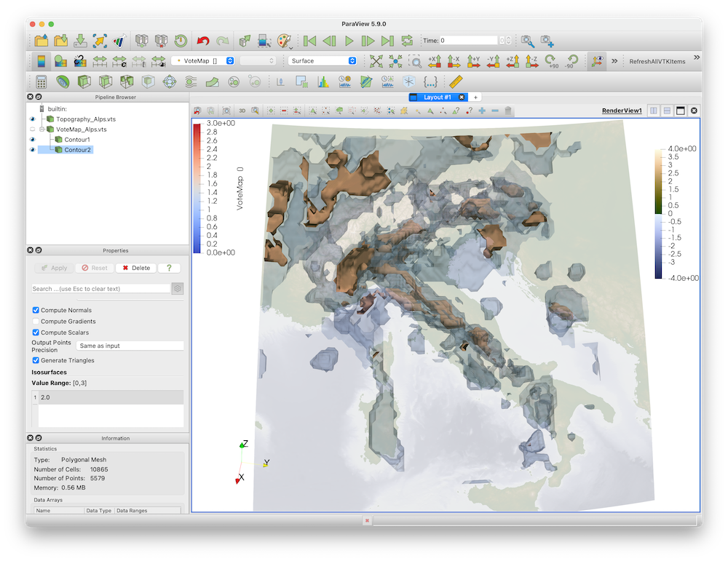This screenshot has height=561, width=728.
Task: Enable Compute Gradients checkbox
Action: pos(36,322)
